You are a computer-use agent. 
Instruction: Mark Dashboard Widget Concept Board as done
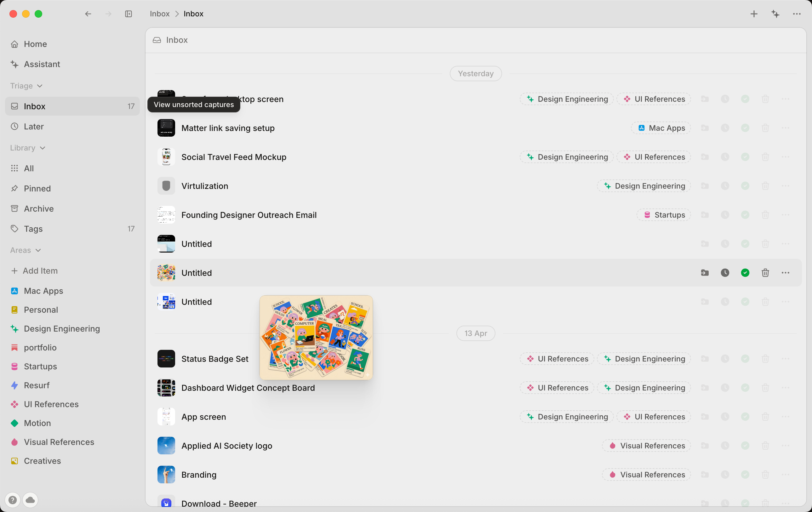745,388
